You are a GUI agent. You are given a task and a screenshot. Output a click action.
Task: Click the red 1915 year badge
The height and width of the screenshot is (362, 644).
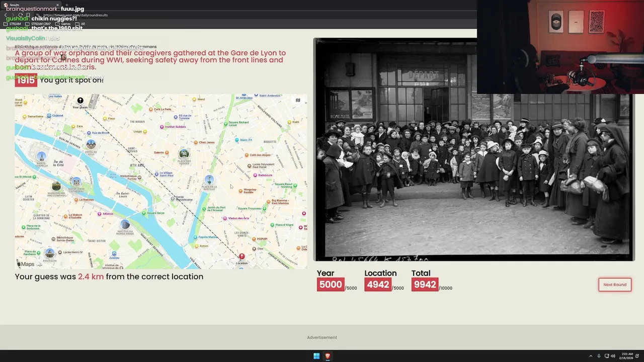[26, 80]
